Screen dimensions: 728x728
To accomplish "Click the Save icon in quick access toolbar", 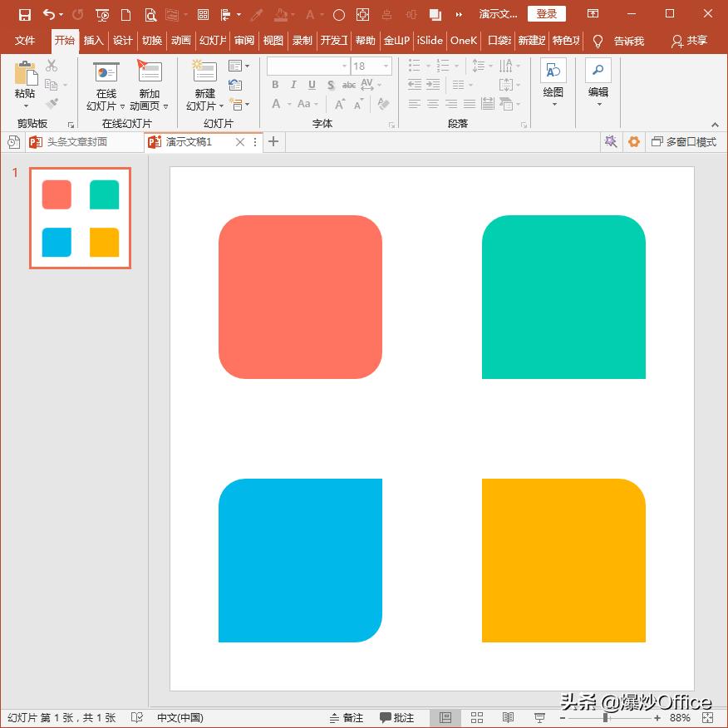I will 25,15.
